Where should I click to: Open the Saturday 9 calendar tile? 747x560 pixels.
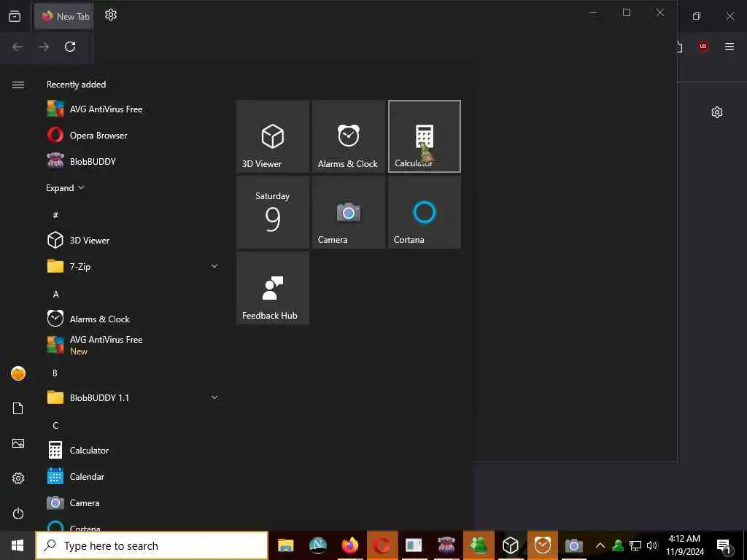pos(273,212)
